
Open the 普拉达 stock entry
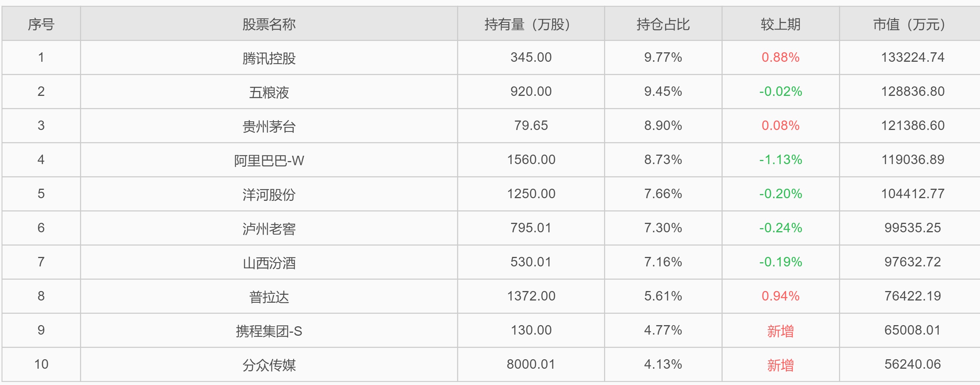tap(269, 297)
